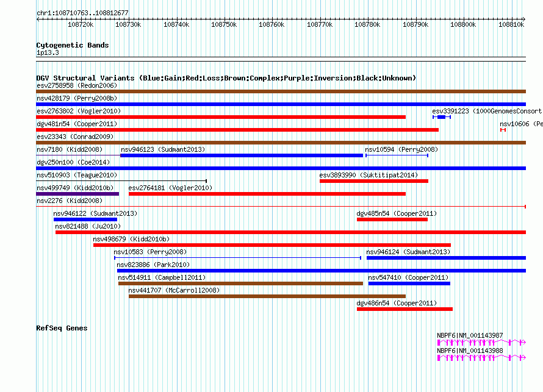Select the dgv486n54 (Cooper2011) label

(x=397, y=303)
